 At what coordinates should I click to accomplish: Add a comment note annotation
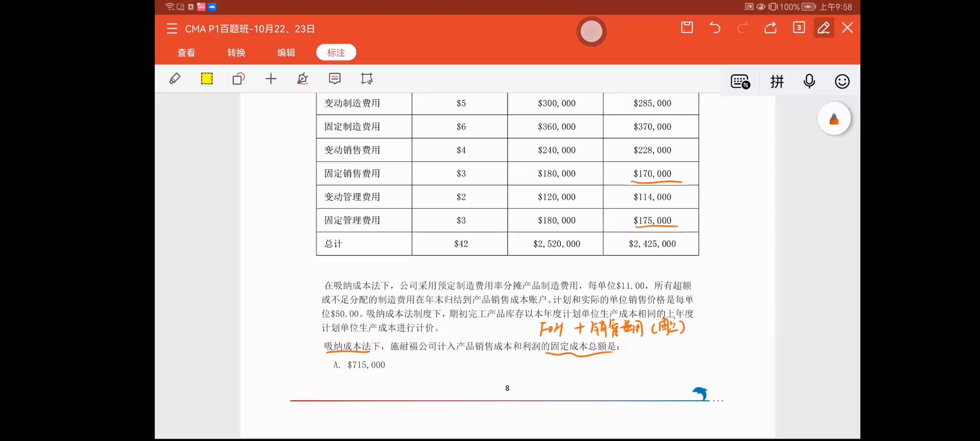click(334, 78)
